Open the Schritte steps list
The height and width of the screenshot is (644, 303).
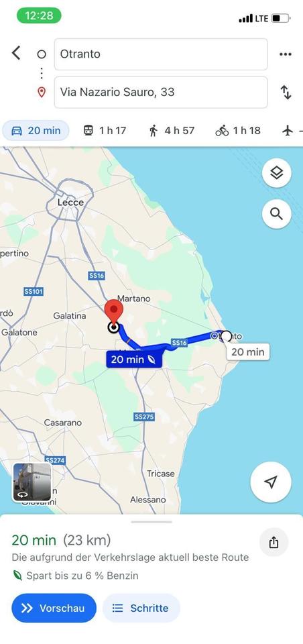(x=141, y=608)
